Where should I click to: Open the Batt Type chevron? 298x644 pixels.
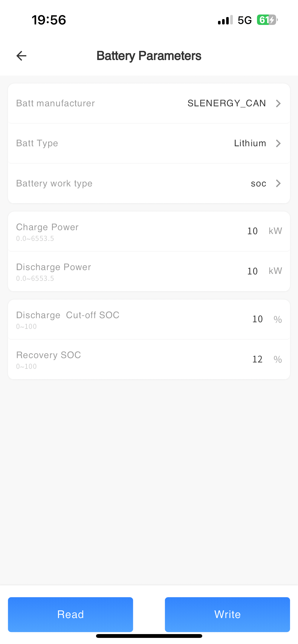click(278, 143)
